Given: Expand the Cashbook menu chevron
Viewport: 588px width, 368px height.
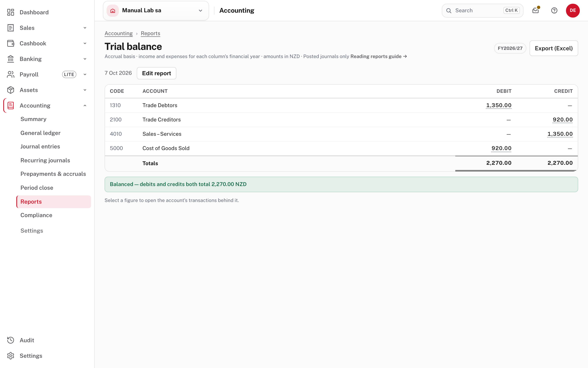Looking at the screenshot, I should coord(85,43).
